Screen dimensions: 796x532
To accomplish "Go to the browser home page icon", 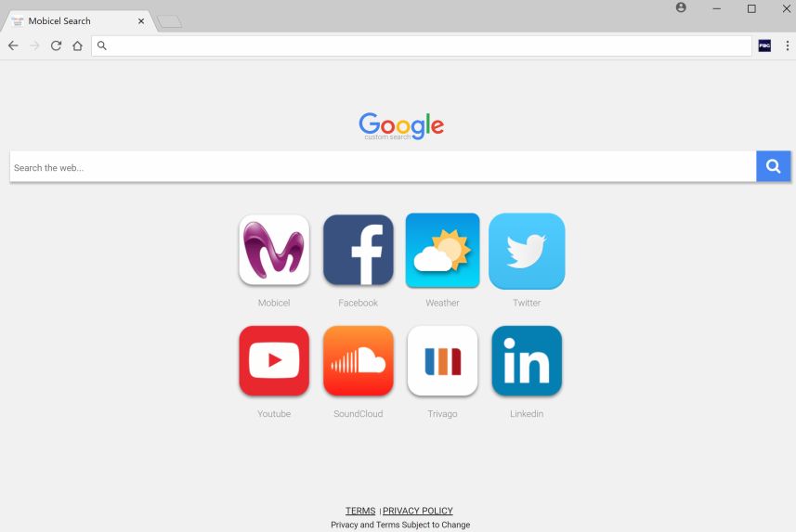I will (77, 45).
